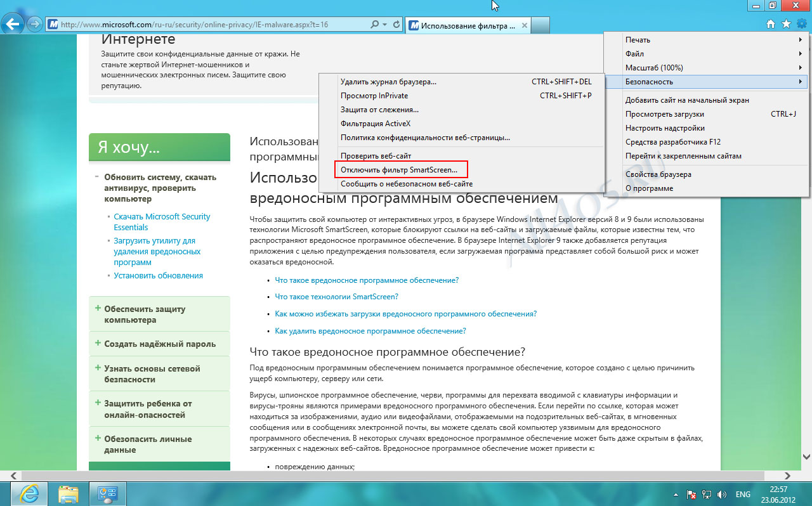
Task: Open the Home icon in IE toolbar
Action: click(771, 24)
